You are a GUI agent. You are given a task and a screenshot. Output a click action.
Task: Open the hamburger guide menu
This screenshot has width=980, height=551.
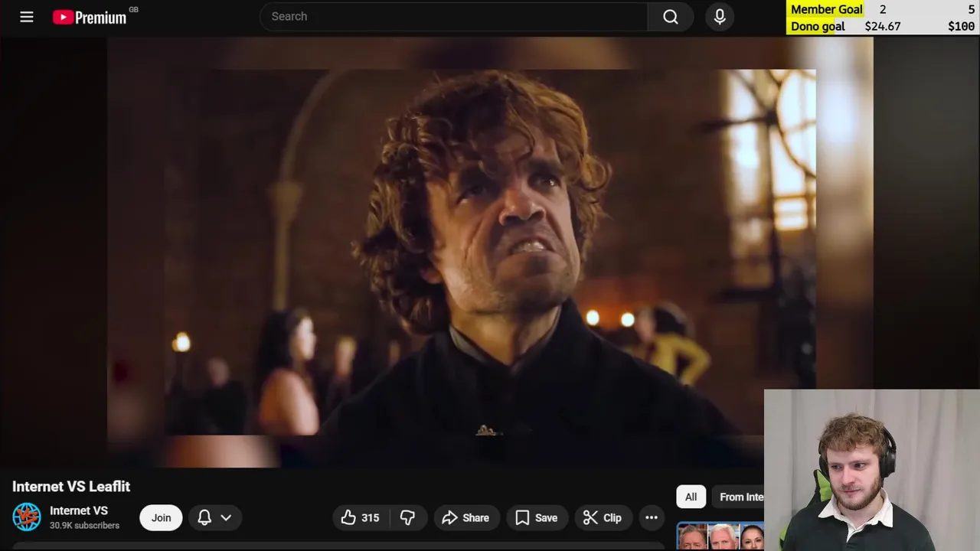coord(27,17)
